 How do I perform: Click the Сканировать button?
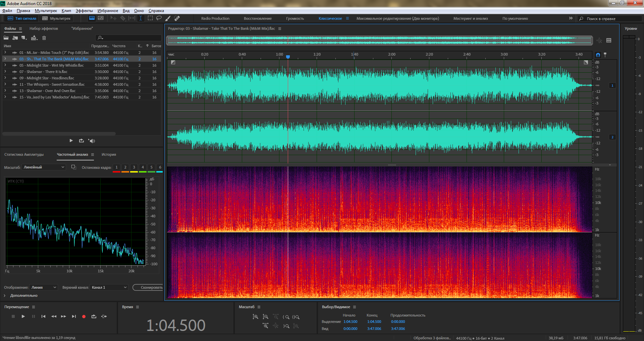point(148,287)
